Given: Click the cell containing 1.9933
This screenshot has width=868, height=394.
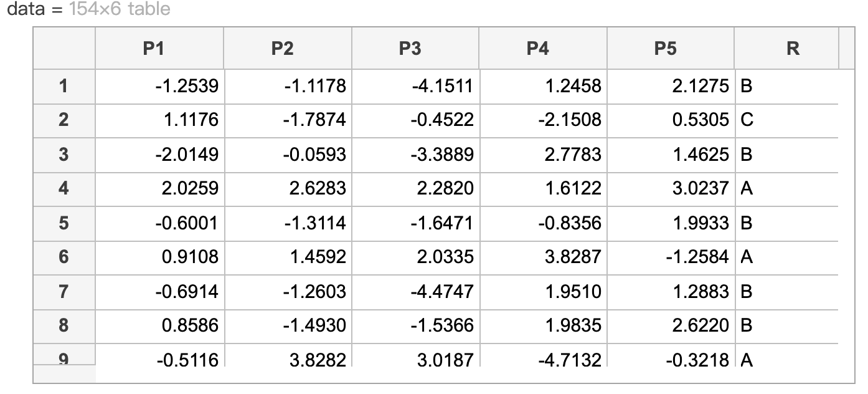Looking at the screenshot, I should [x=671, y=223].
